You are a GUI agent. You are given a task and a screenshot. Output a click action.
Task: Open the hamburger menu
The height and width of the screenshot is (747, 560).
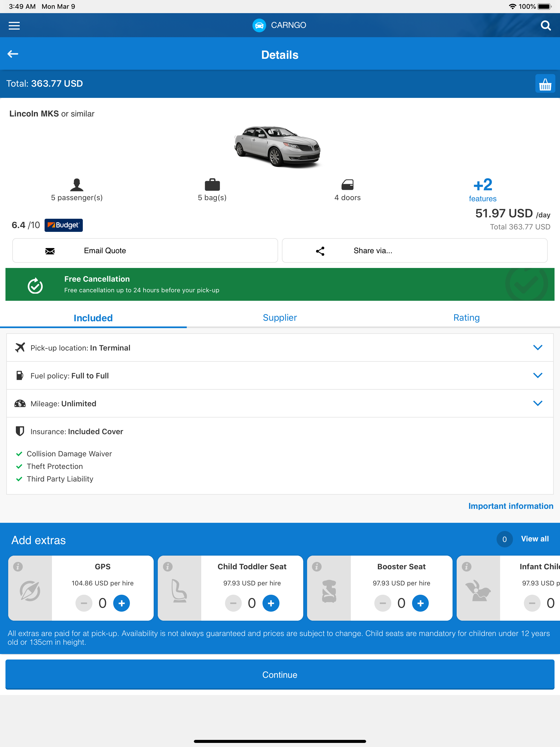point(14,25)
